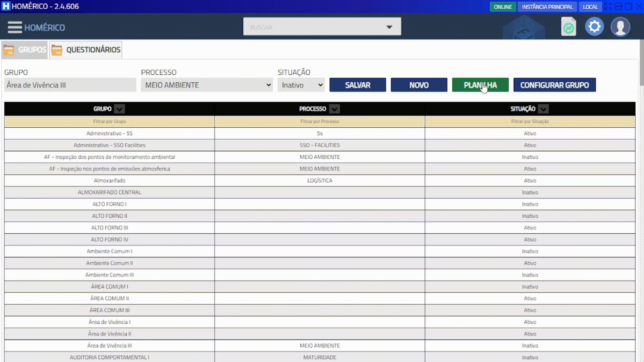Open the user profile avatar icon
644x362 pixels.
click(620, 27)
